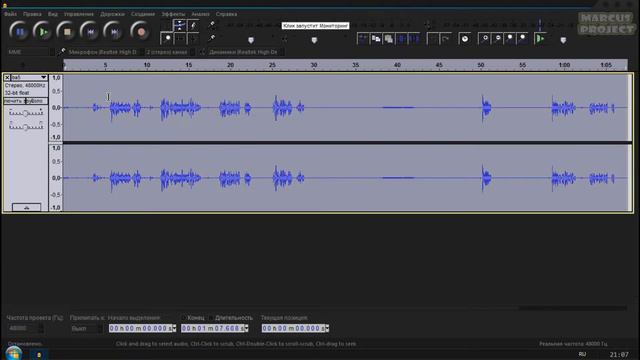Click Fit Project in window icon
This screenshot has height=360, width=640.
(x=522, y=39)
